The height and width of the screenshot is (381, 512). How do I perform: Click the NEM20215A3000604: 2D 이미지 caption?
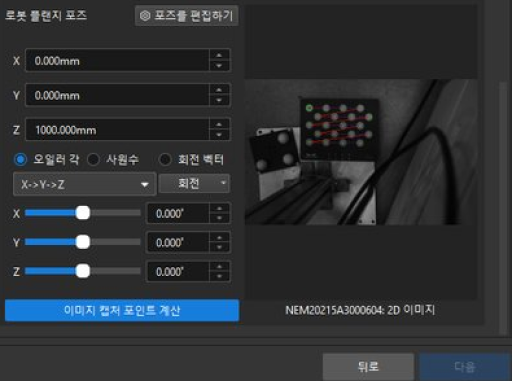coord(360,310)
